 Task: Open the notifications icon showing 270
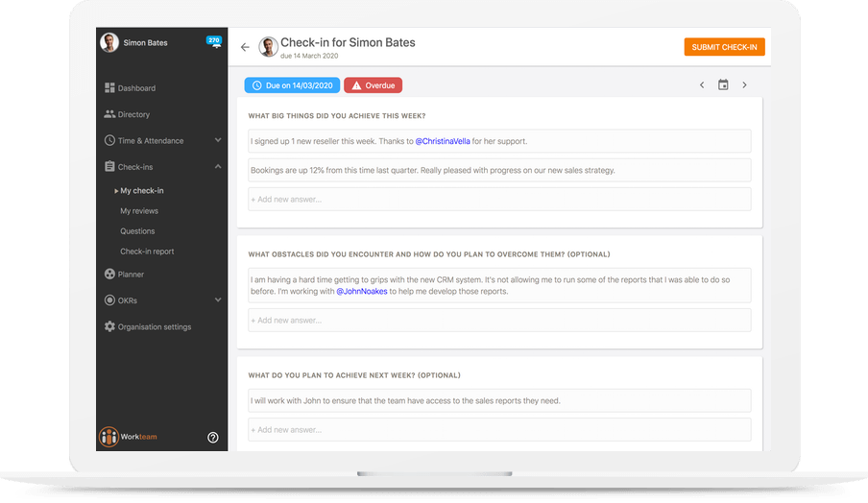(214, 41)
